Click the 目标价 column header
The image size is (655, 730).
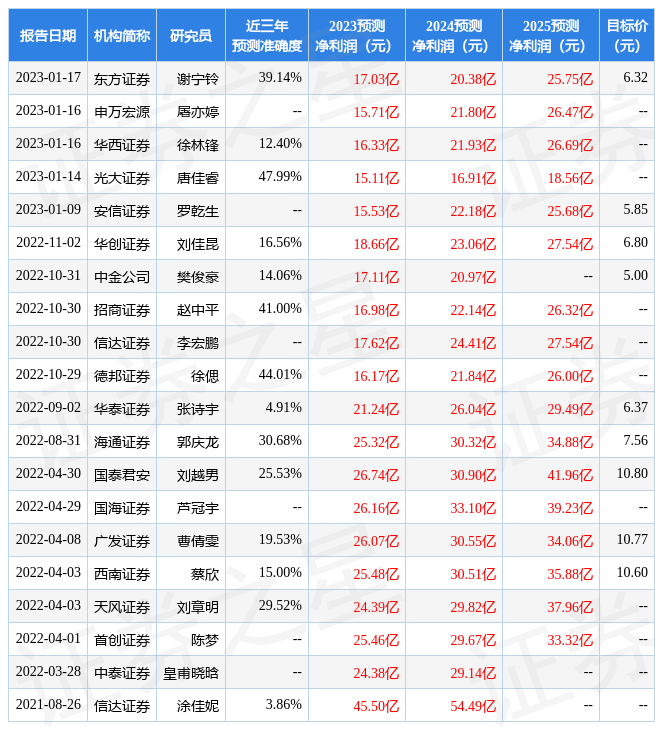tap(627, 35)
